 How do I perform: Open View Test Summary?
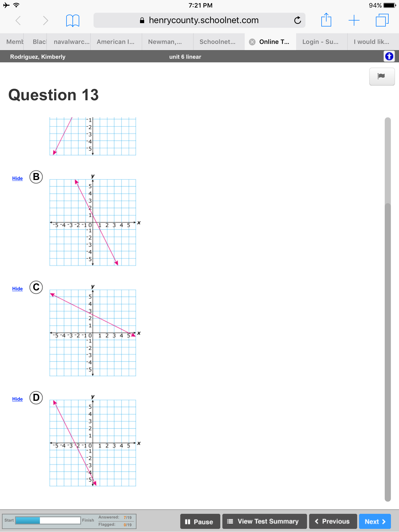(x=264, y=521)
